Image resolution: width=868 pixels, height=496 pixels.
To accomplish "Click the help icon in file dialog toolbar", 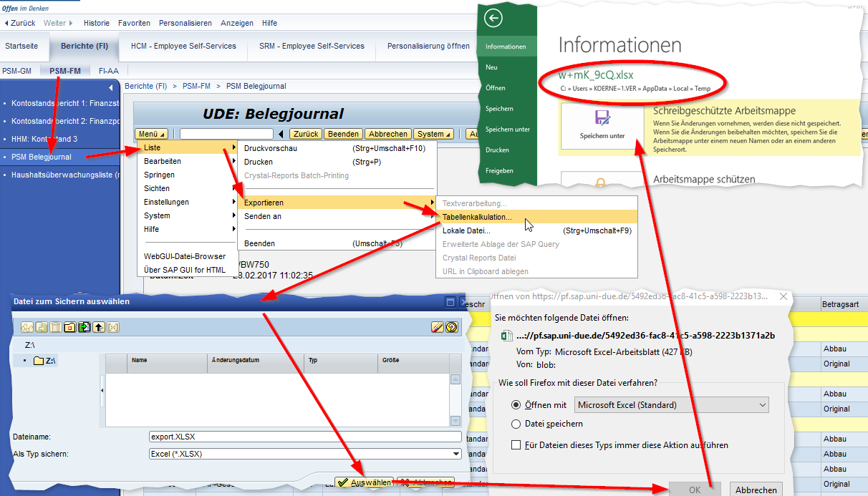I will tap(452, 327).
